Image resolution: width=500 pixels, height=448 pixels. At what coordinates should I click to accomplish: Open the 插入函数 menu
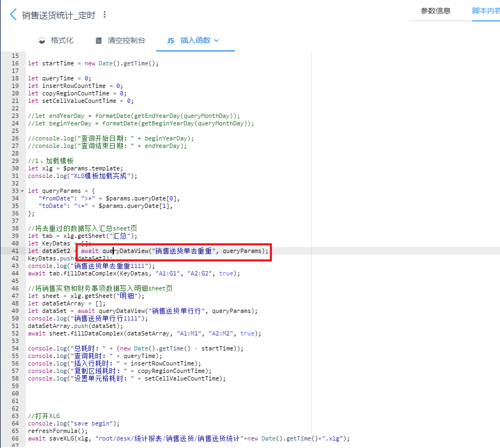[x=193, y=41]
